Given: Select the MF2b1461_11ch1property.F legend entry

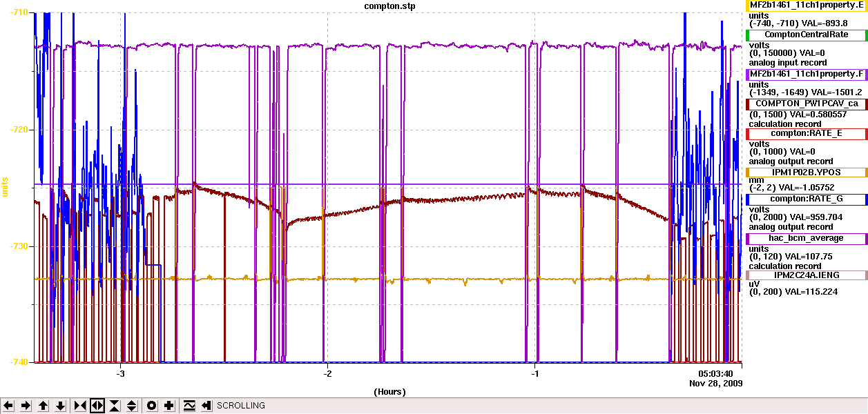Looking at the screenshot, I should 807,74.
